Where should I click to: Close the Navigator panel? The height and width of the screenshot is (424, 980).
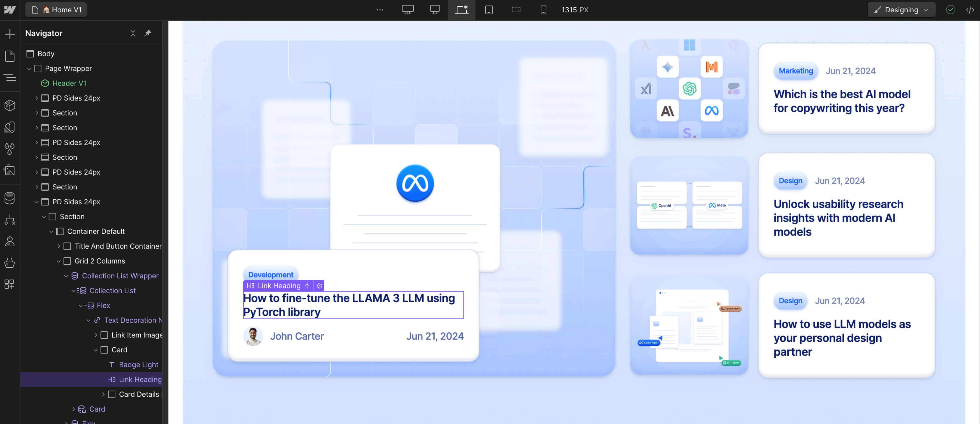[133, 34]
